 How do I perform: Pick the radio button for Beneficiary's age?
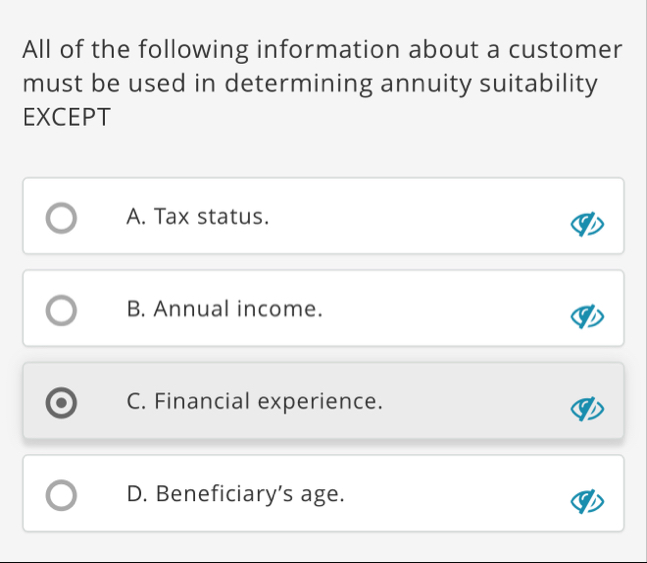pyautogui.click(x=62, y=494)
